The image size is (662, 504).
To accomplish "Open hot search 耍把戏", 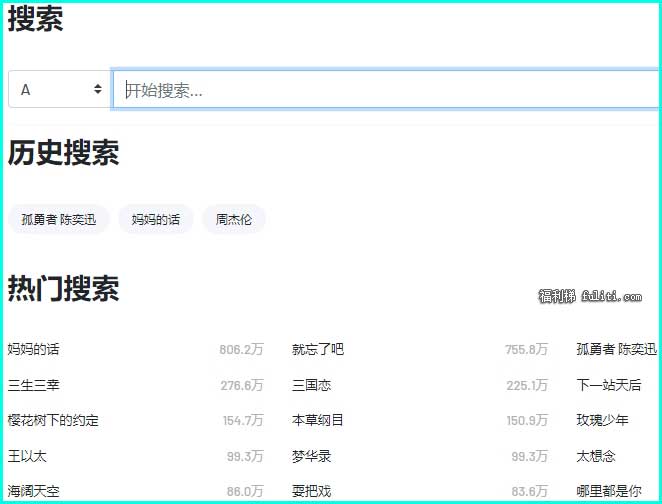I will (311, 491).
